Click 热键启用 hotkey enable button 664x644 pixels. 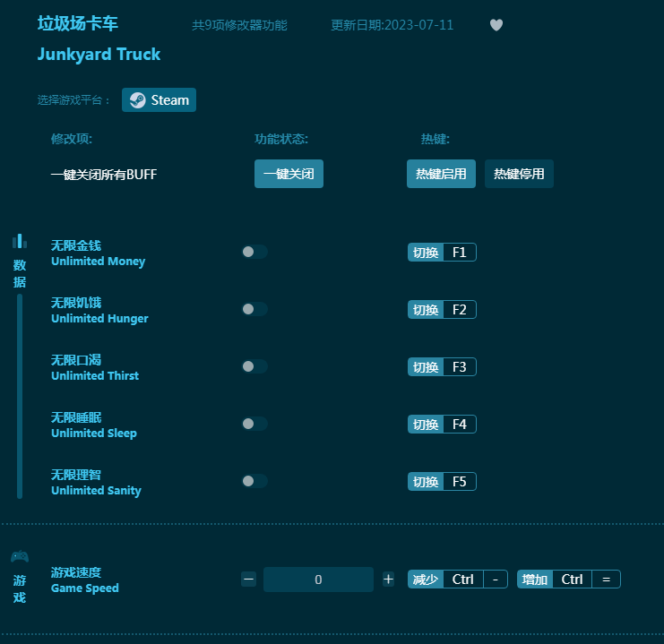tap(441, 174)
